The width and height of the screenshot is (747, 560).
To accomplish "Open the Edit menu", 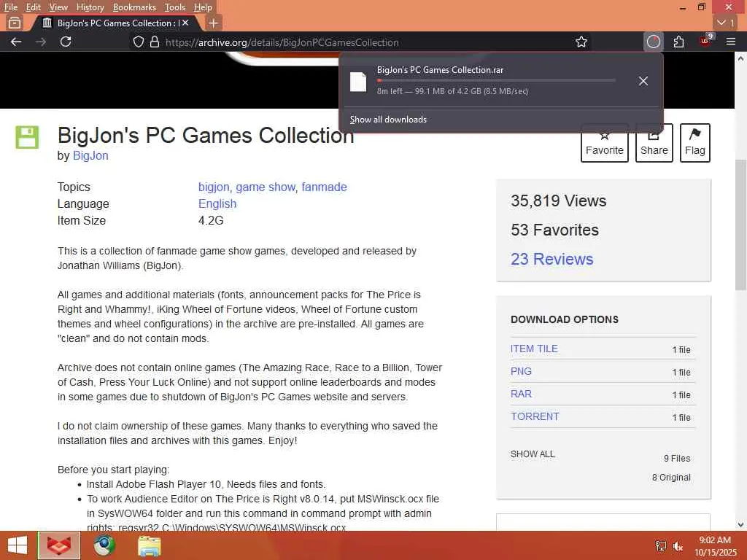I will 33,7.
